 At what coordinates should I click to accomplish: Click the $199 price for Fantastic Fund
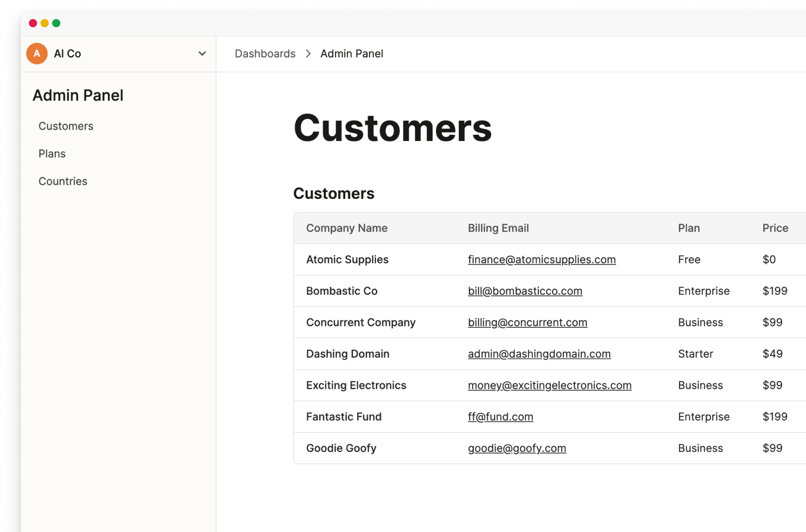coord(775,416)
